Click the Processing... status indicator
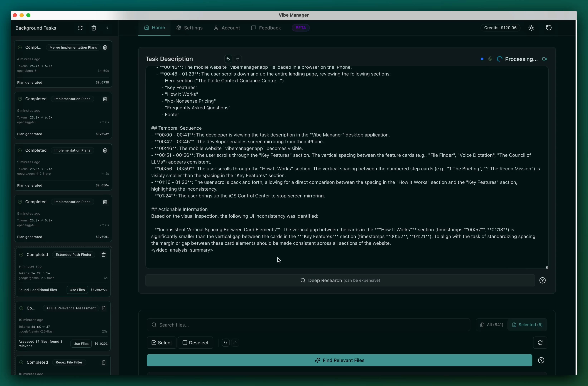Screen dimensions: 588x386 [x=517, y=59]
